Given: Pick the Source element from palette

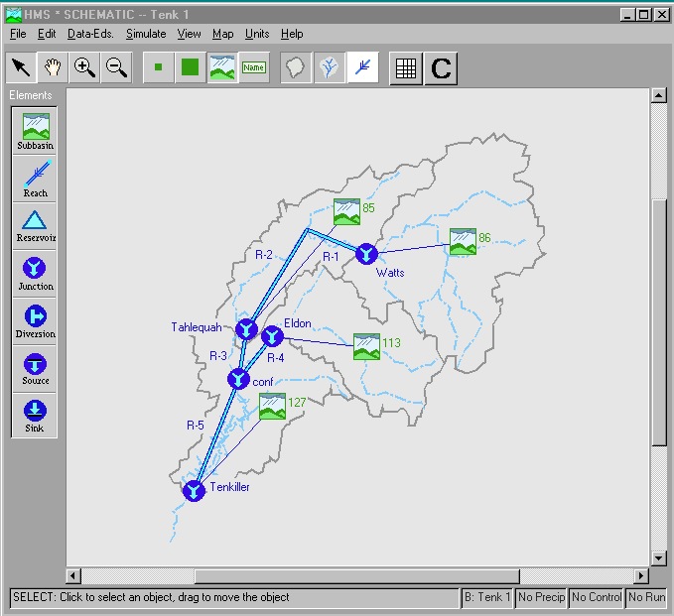Looking at the screenshot, I should point(35,369).
